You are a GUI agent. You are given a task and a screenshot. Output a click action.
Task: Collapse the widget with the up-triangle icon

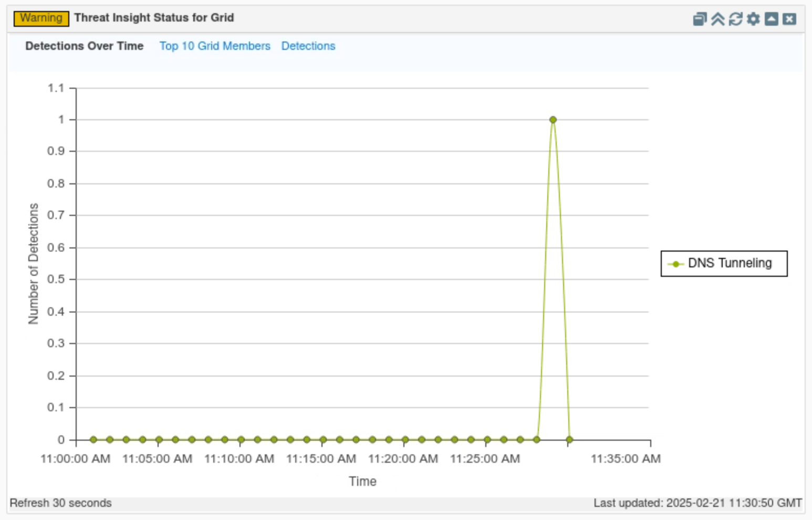[771, 19]
